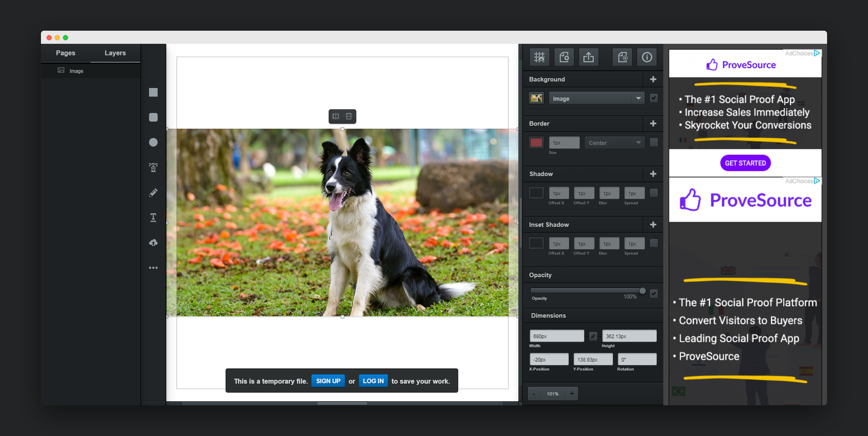The image size is (868, 436).
Task: Switch to the Layers tab
Action: click(115, 53)
